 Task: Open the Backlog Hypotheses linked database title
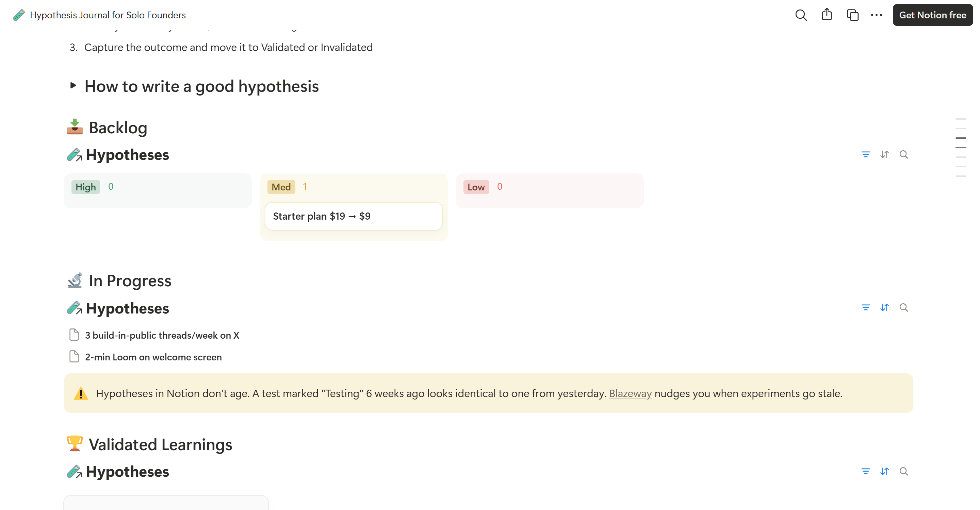coord(127,155)
